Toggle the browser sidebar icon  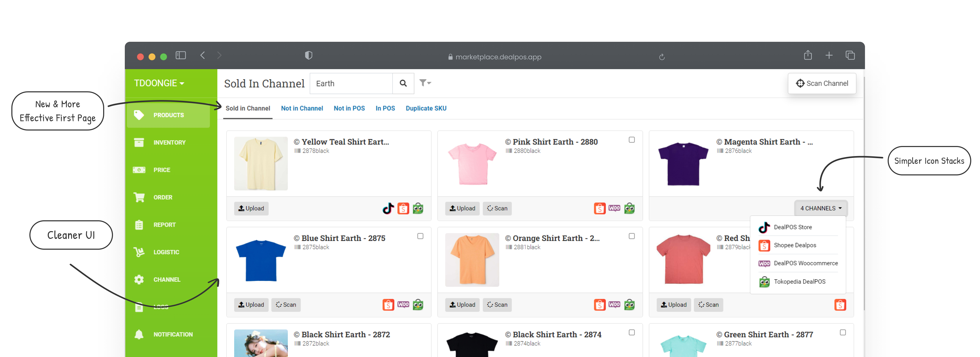pyautogui.click(x=181, y=55)
